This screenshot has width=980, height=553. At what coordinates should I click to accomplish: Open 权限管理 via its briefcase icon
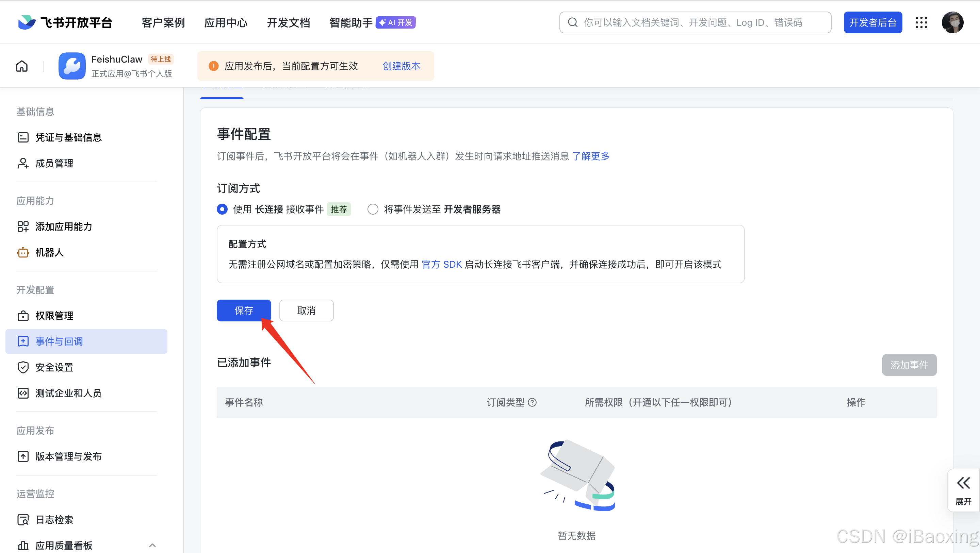pyautogui.click(x=23, y=315)
